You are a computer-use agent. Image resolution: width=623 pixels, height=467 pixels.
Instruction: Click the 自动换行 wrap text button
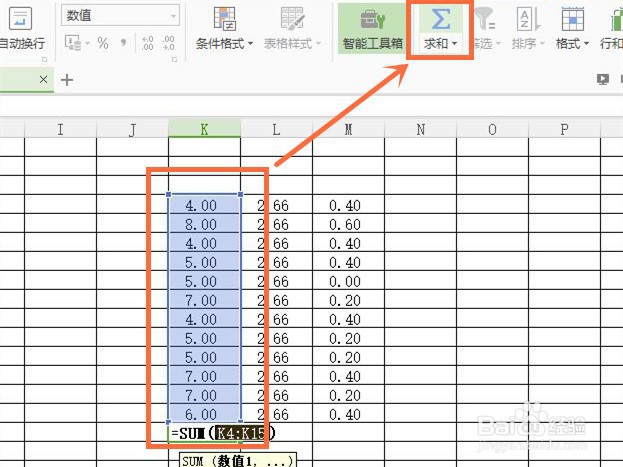click(x=21, y=29)
